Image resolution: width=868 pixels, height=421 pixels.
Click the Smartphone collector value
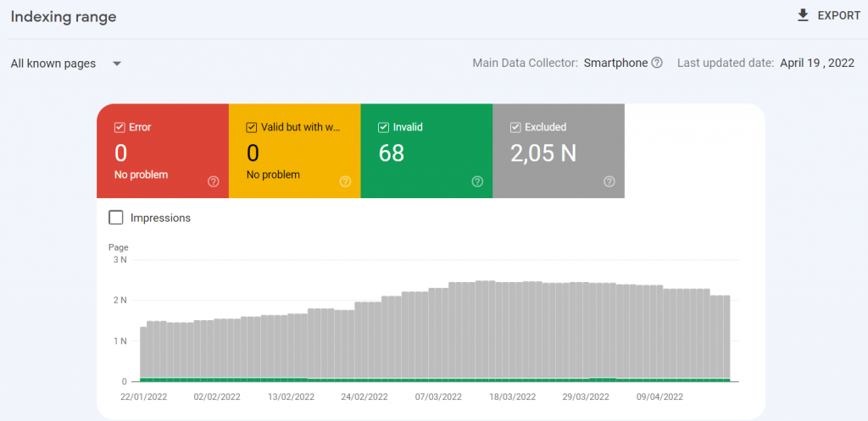[615, 63]
